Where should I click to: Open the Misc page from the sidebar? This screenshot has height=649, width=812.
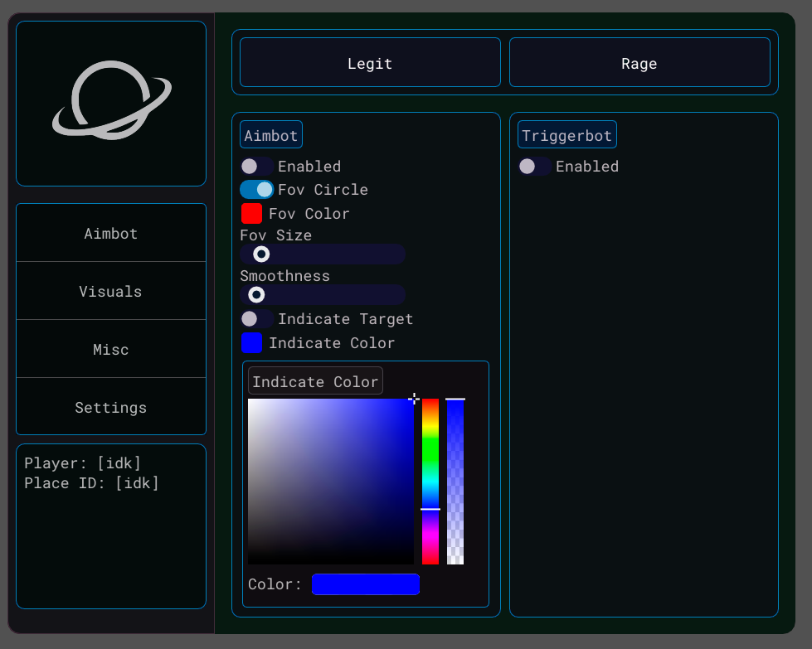pyautogui.click(x=110, y=349)
